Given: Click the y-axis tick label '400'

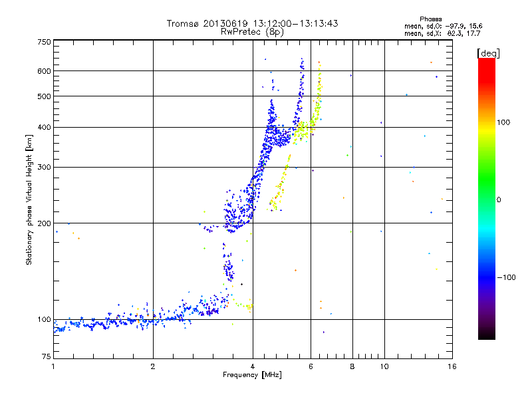Looking at the screenshot, I should coord(44,128).
